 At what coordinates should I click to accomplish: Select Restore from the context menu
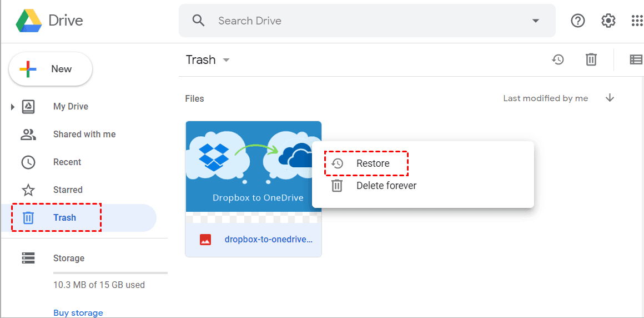[x=373, y=163]
